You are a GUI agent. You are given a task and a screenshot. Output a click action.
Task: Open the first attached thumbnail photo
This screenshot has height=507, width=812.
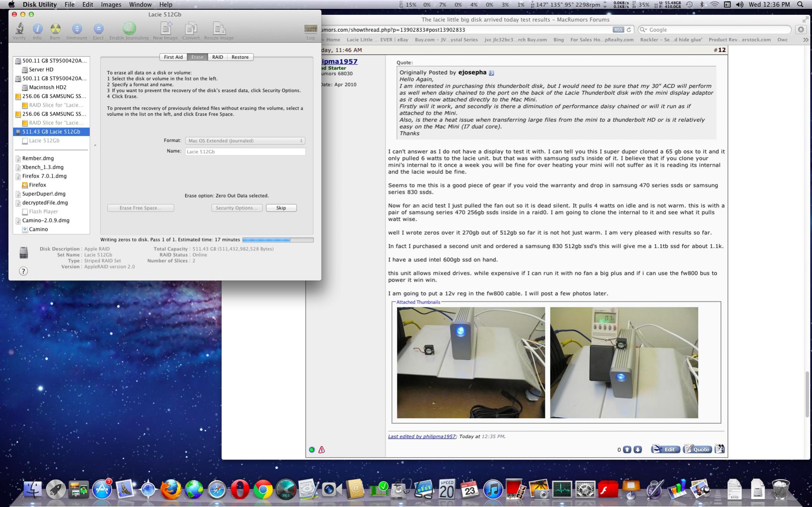471,363
